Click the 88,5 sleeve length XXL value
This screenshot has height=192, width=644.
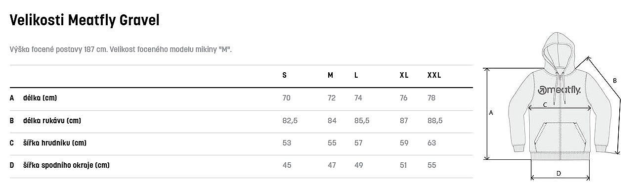435,121
